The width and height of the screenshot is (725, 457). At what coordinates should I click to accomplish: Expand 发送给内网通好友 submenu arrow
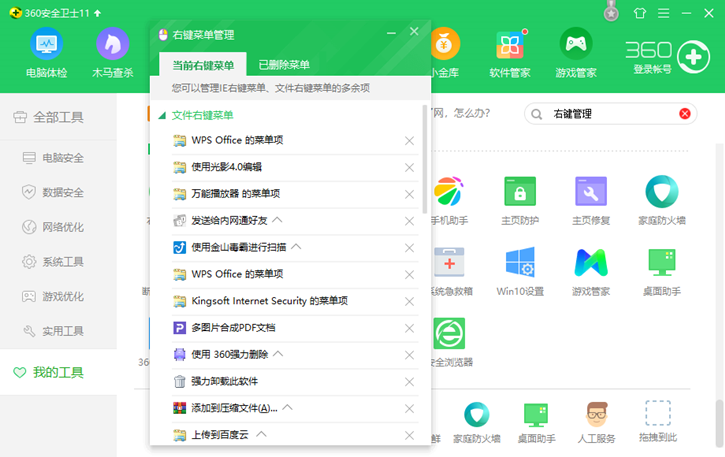tap(277, 220)
